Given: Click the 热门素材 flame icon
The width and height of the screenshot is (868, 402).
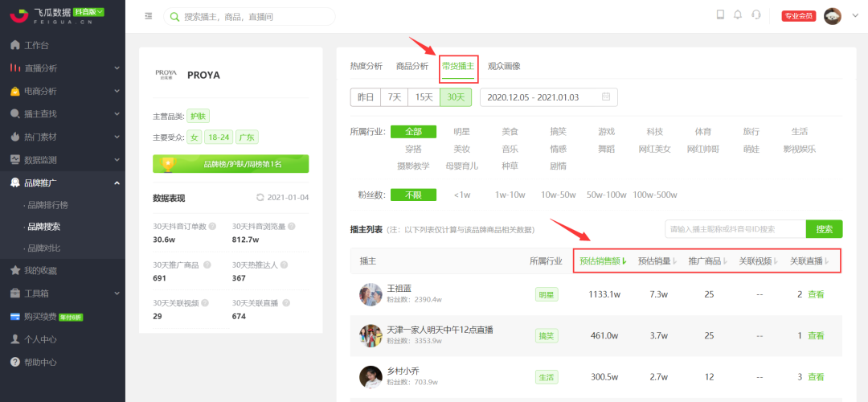Looking at the screenshot, I should [15, 136].
